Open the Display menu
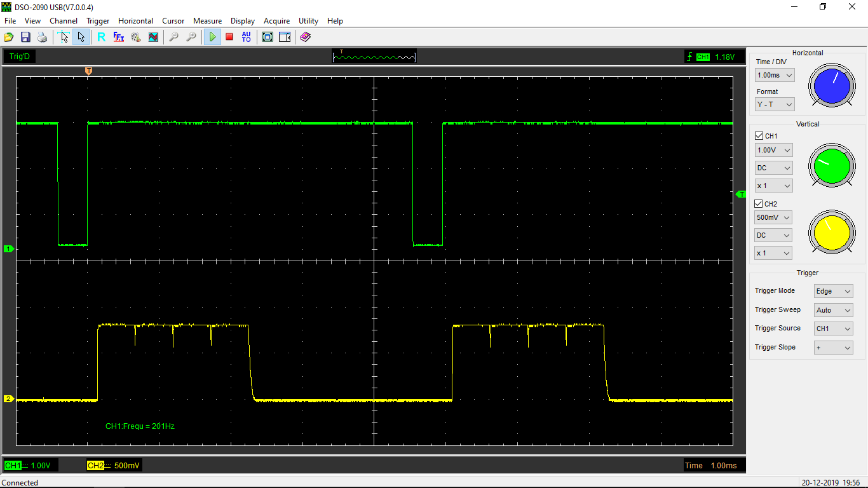The width and height of the screenshot is (868, 488). 243,21
